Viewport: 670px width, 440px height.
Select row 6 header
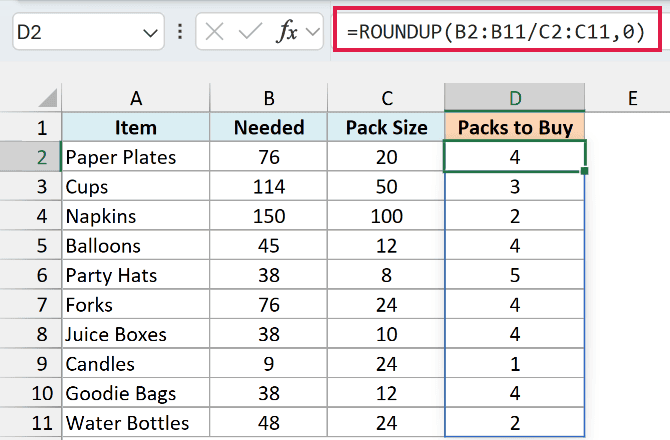point(31,275)
